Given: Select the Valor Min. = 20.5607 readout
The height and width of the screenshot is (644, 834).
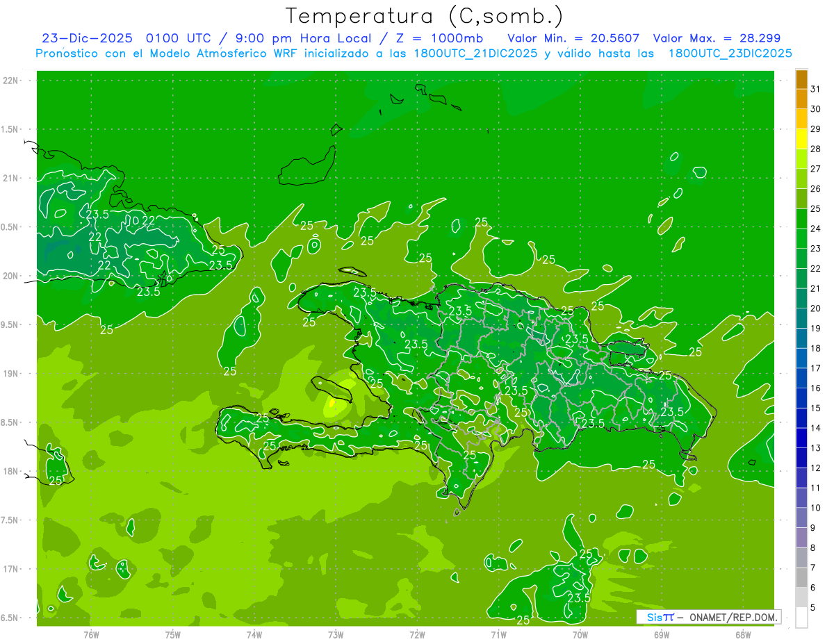Looking at the screenshot, I should [573, 38].
